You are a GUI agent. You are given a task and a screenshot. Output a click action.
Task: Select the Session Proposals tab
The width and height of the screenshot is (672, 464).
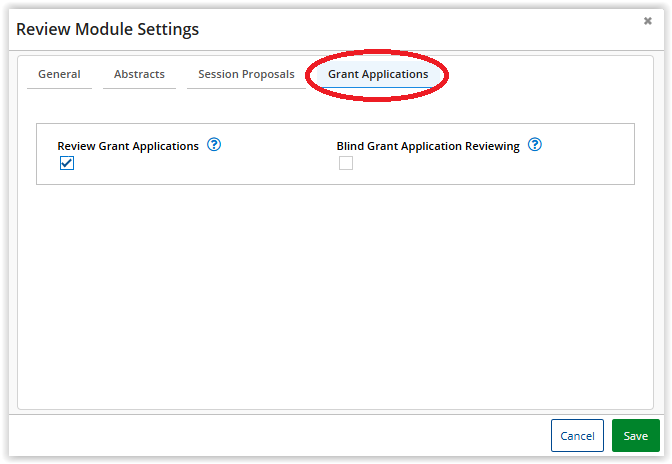tap(246, 75)
